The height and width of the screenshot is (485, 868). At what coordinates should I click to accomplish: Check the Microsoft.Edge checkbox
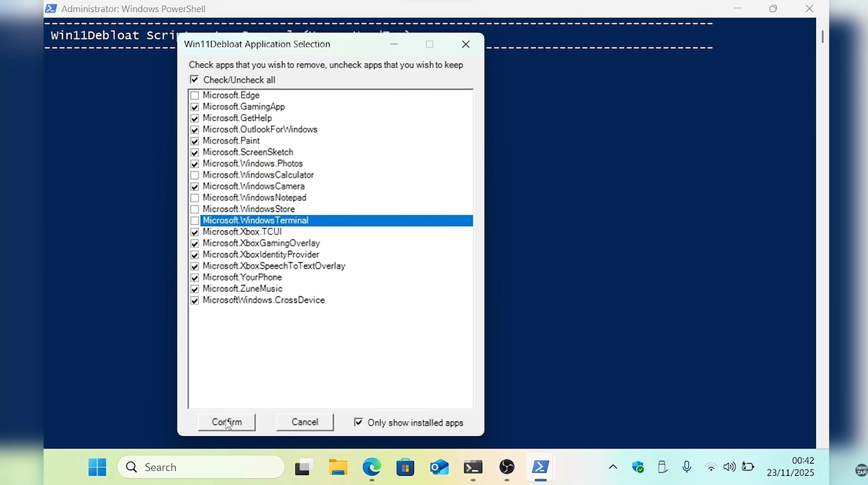(x=195, y=96)
